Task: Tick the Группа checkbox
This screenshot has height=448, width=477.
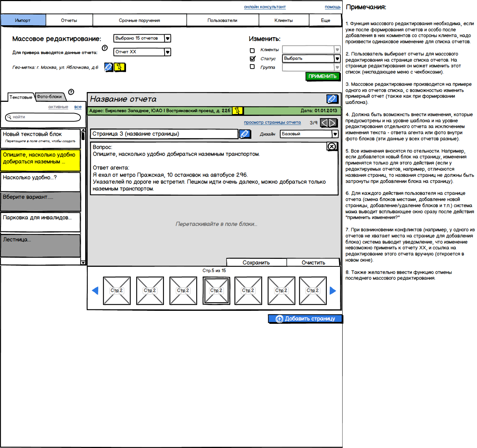Action: tap(252, 67)
